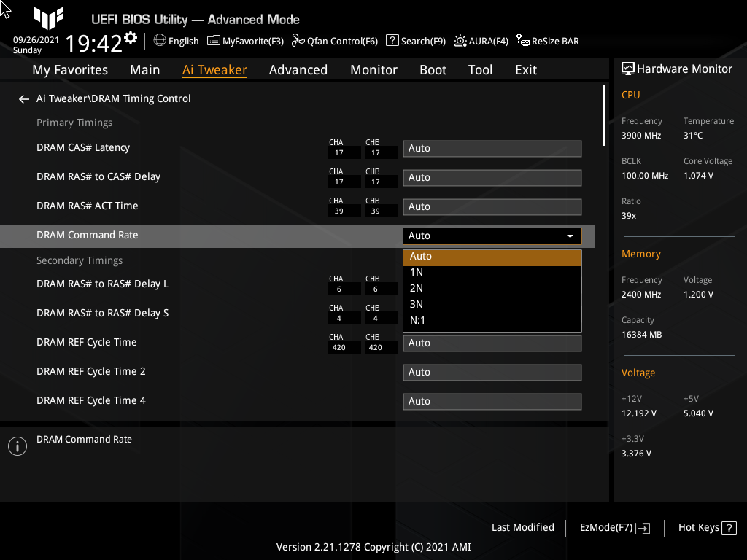
Task: Open the BIOS Search function
Action: tap(416, 41)
